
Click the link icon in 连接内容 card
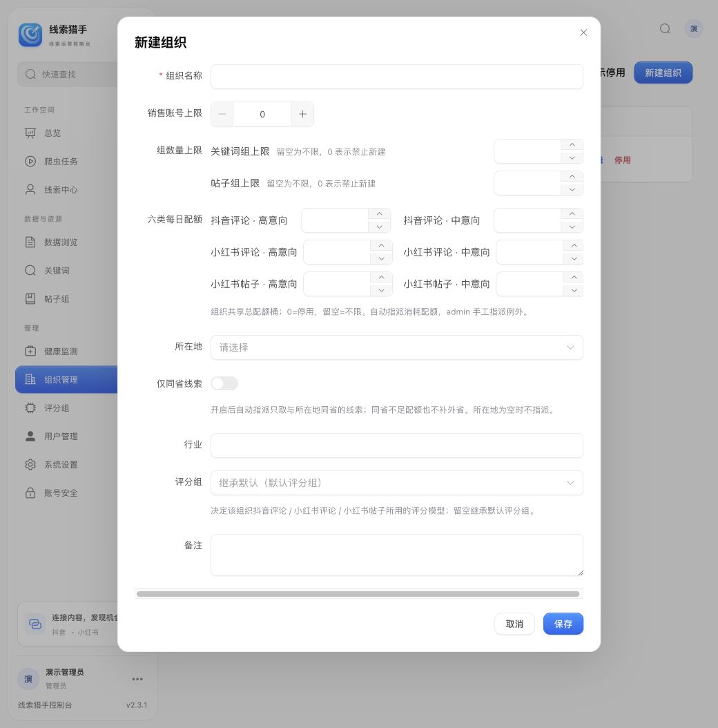(35, 624)
